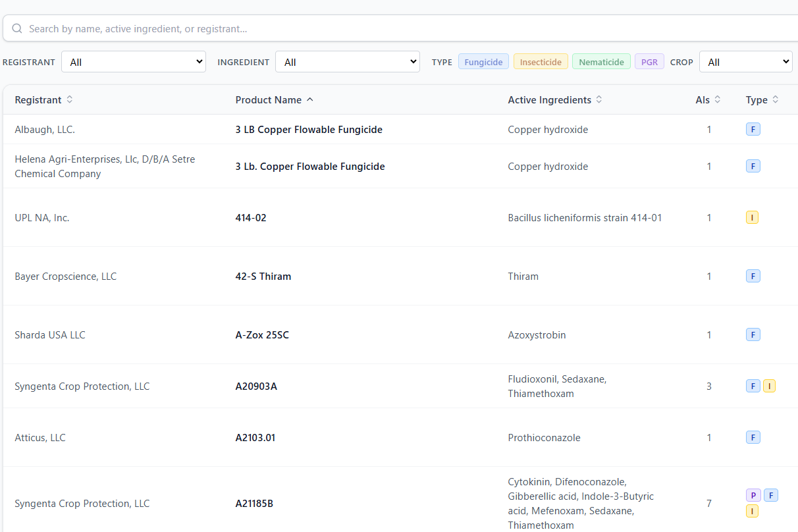
Task: Click F badge in 42-S Thiram row
Action: tap(753, 276)
